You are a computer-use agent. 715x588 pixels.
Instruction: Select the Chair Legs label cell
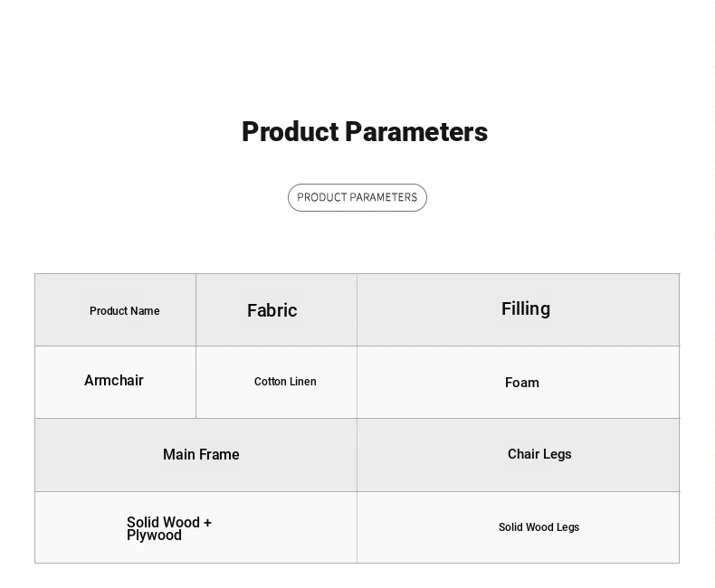(x=539, y=454)
